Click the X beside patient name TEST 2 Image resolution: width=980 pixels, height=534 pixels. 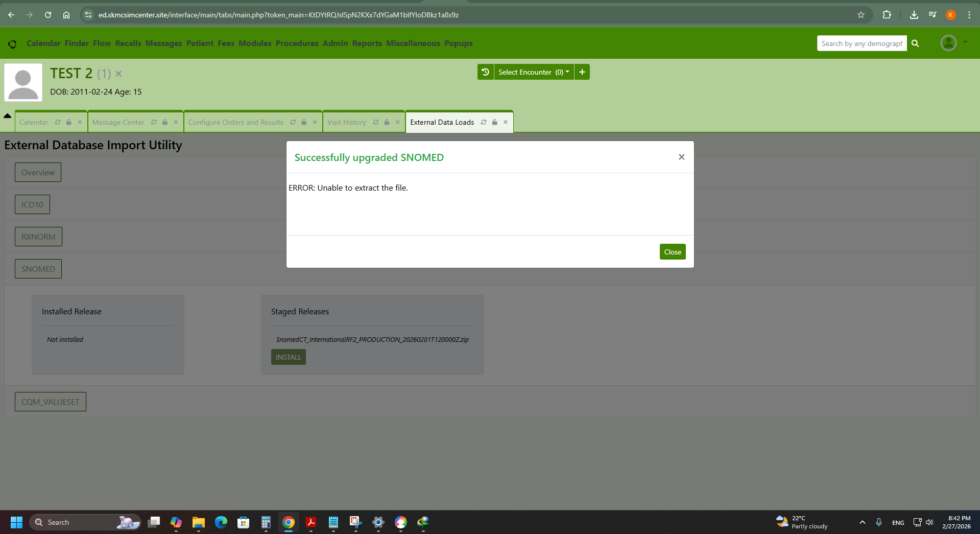[118, 74]
